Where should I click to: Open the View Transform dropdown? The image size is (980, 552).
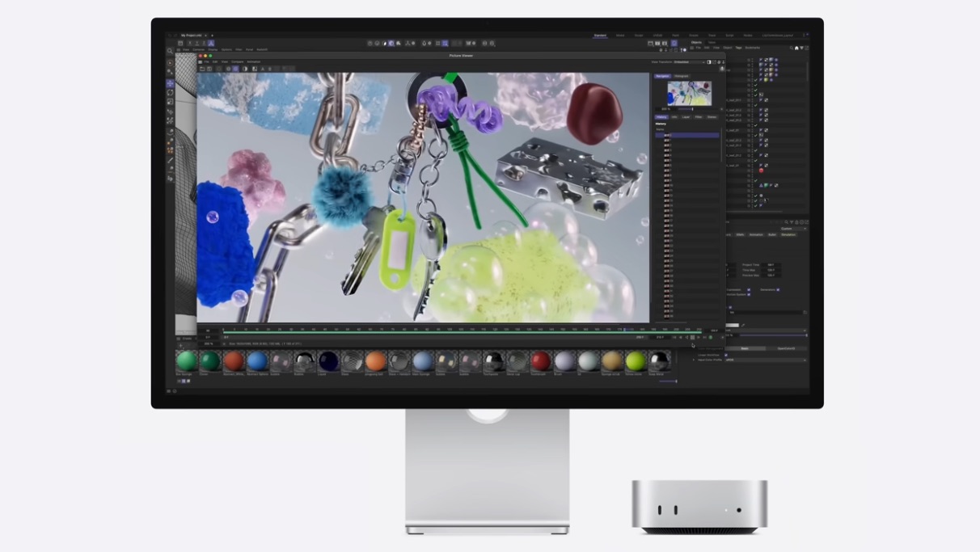point(687,61)
